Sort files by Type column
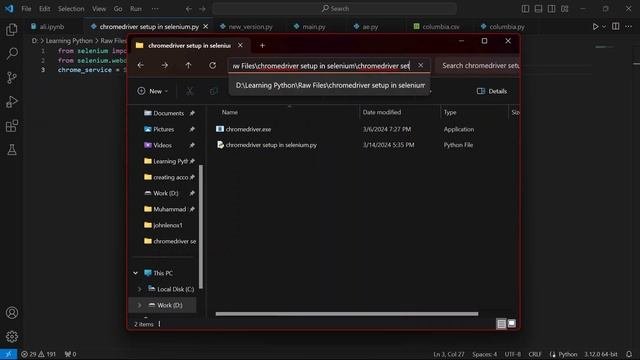This screenshot has width=640, height=360. [x=450, y=112]
